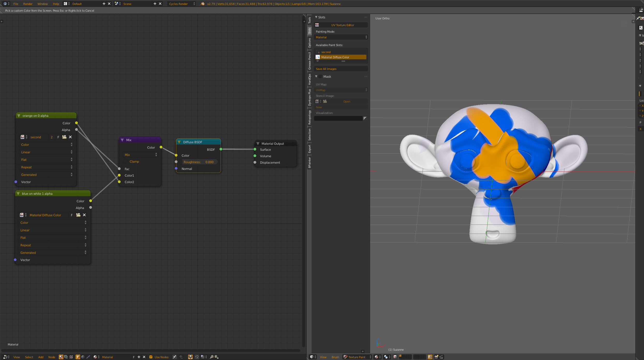Open the Window menu

(42, 4)
